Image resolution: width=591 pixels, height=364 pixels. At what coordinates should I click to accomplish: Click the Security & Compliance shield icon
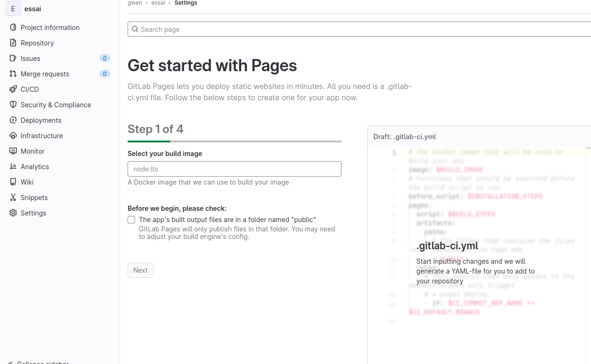13,105
